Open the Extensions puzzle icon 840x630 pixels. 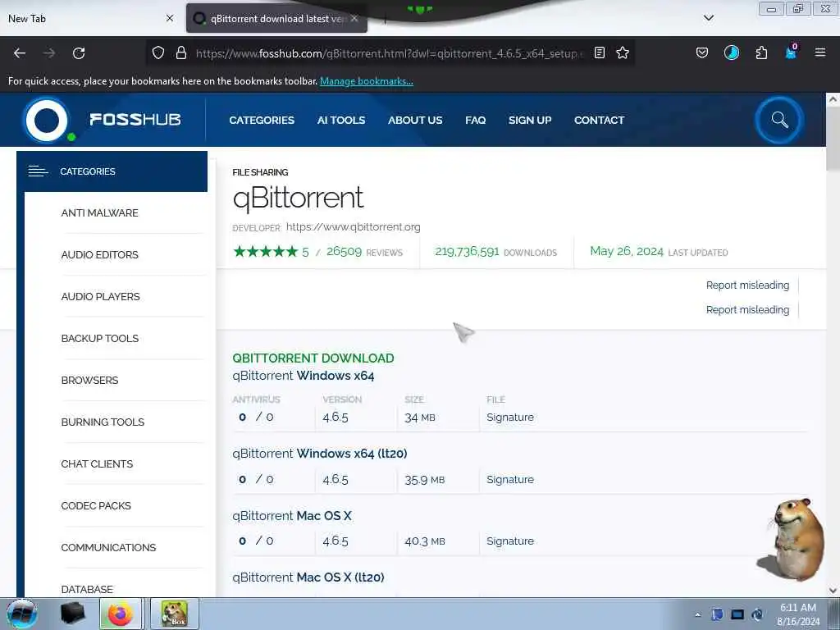pos(761,52)
